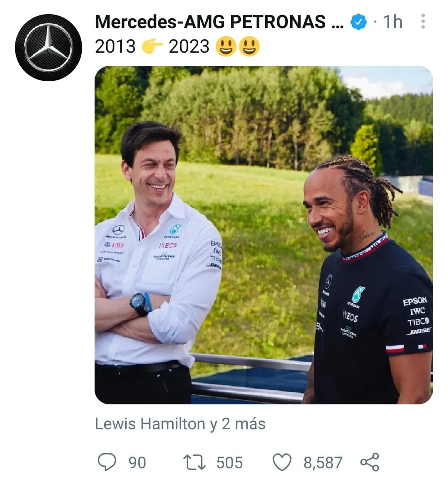
Task: View the 90 replies count
Action: [x=137, y=463]
